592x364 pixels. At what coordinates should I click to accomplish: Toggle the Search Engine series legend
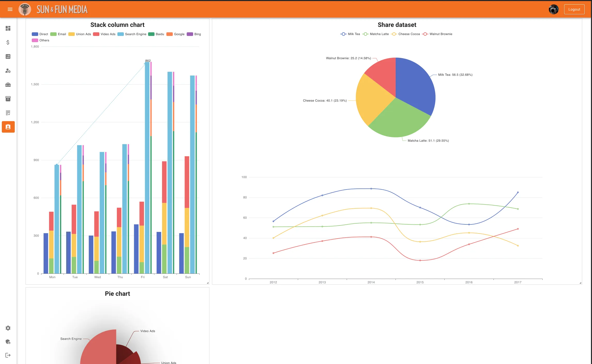(x=132, y=34)
